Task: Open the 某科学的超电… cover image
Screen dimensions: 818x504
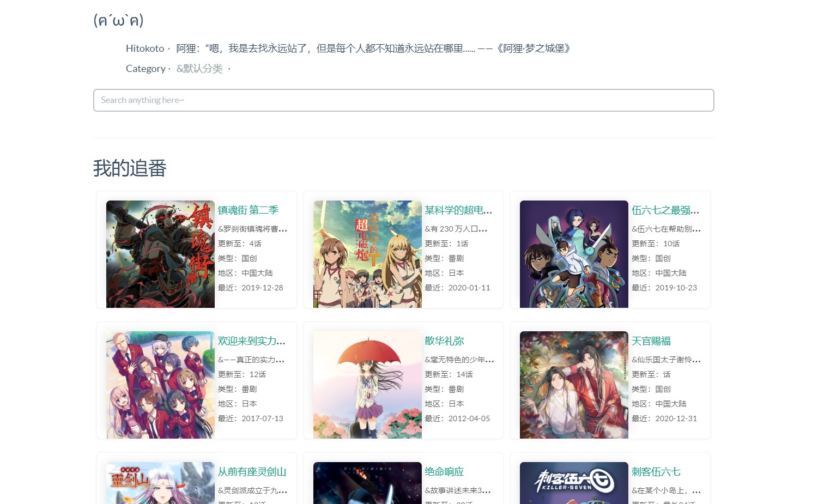Action: click(367, 254)
